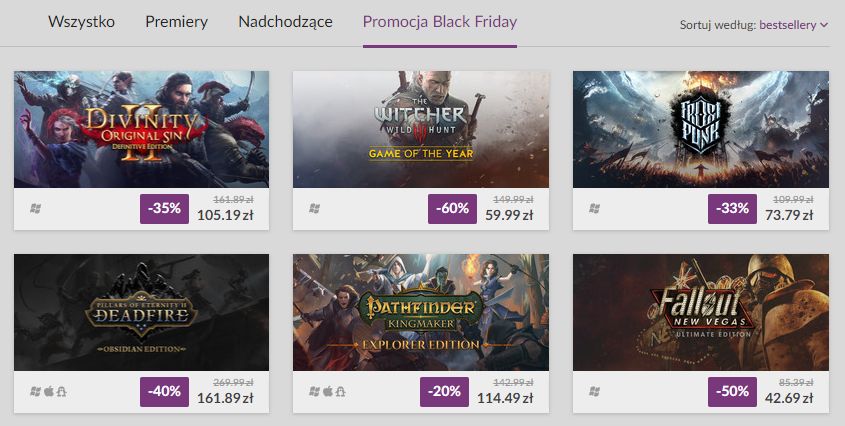The image size is (845, 426).
Task: Click Windows icon under Fallout New Vegas
Action: click(595, 392)
